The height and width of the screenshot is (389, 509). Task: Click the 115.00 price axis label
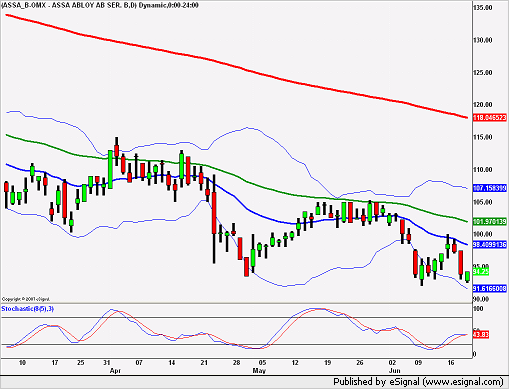[x=482, y=137]
